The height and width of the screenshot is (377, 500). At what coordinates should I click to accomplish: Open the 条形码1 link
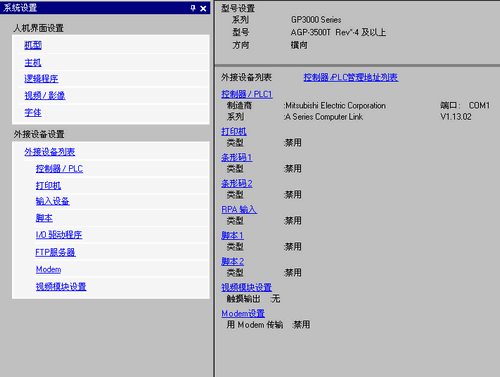coord(237,157)
